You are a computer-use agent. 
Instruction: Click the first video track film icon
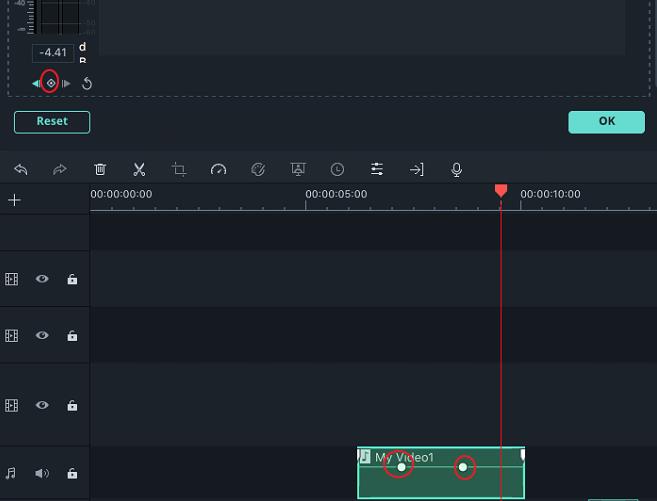[11, 279]
